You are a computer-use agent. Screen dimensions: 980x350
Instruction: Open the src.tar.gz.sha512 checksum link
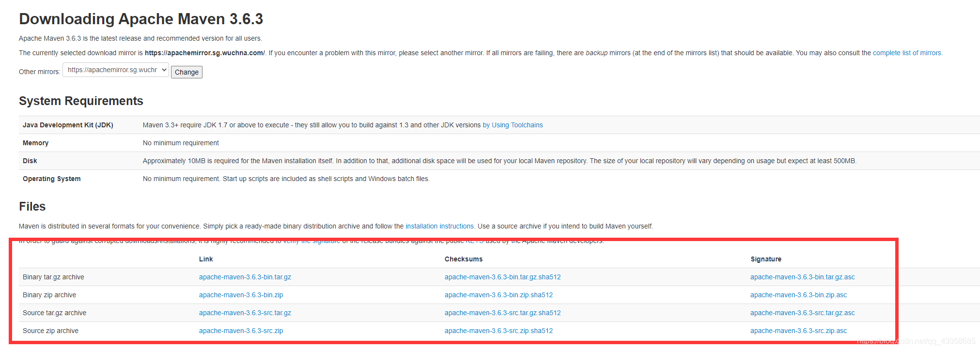503,313
